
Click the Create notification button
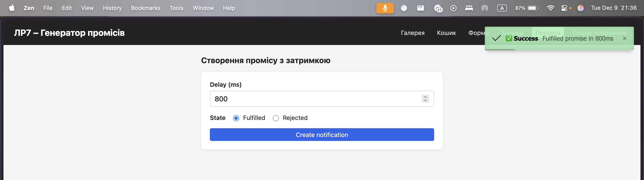tap(322, 135)
